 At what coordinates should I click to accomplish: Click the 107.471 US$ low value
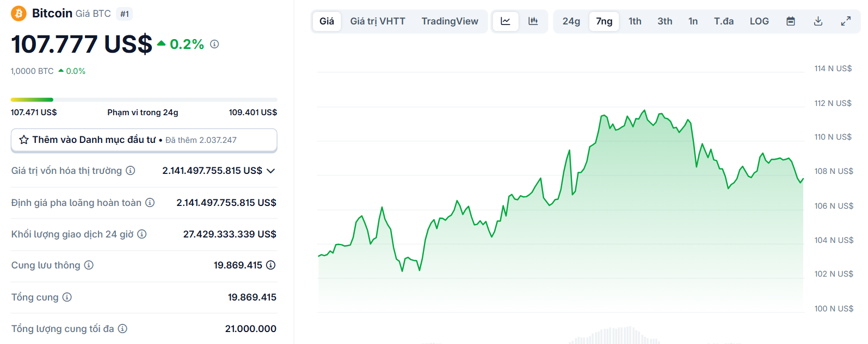pos(34,112)
